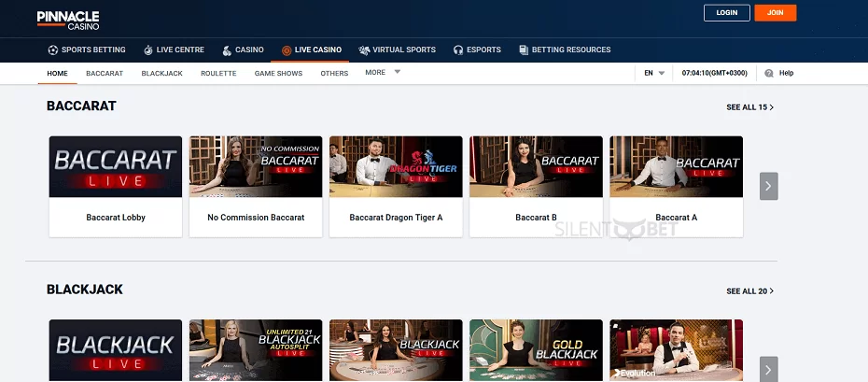
Task: Click the soccer ball Sports Betting icon
Action: click(52, 50)
